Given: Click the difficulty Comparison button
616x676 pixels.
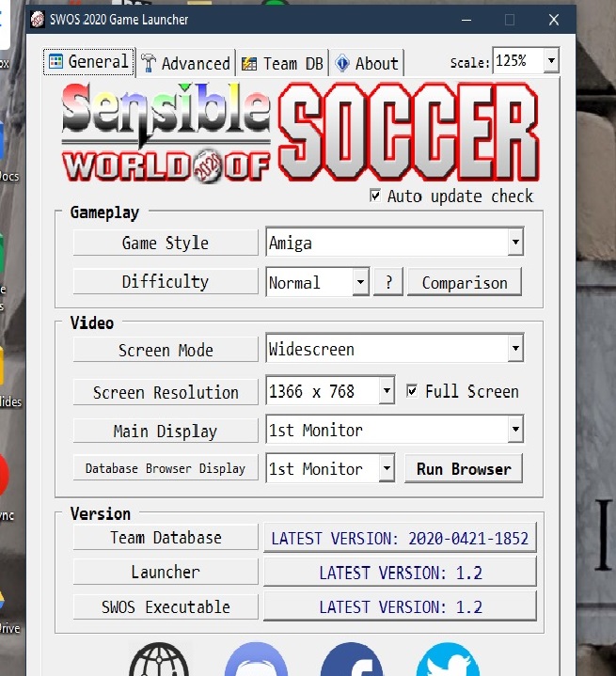Looking at the screenshot, I should 464,282.
